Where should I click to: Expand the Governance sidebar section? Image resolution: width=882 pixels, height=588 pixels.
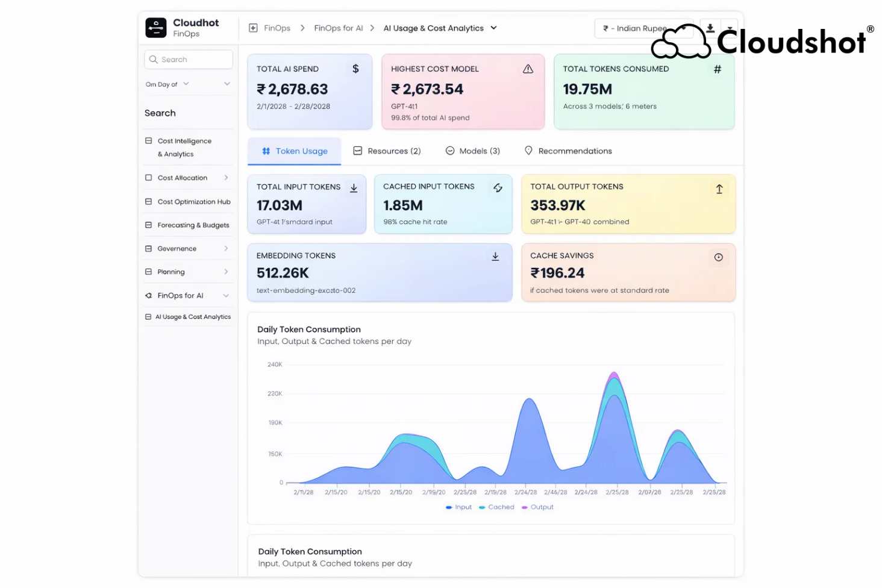click(227, 248)
